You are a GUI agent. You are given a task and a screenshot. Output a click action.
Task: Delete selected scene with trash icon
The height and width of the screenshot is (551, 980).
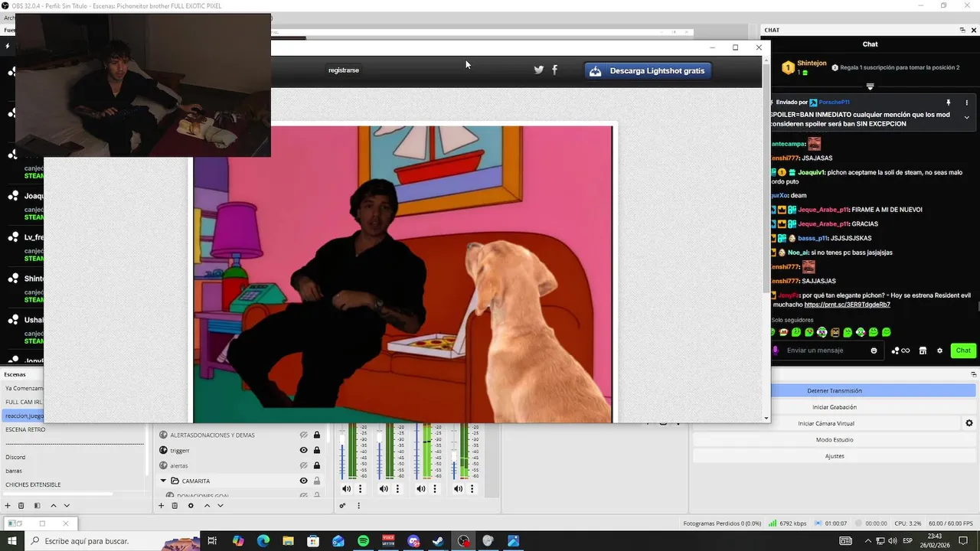tap(21, 505)
